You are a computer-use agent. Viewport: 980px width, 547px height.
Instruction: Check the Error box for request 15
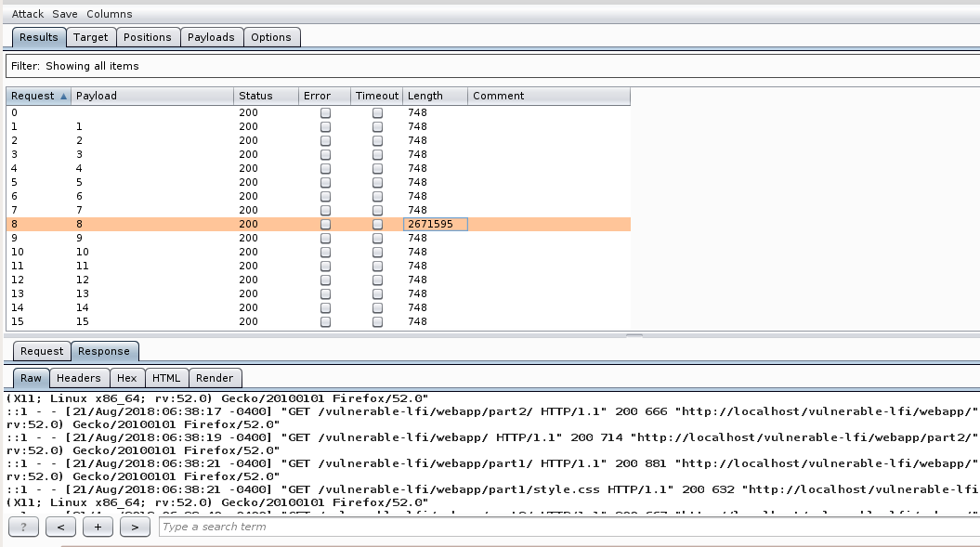[x=325, y=321]
